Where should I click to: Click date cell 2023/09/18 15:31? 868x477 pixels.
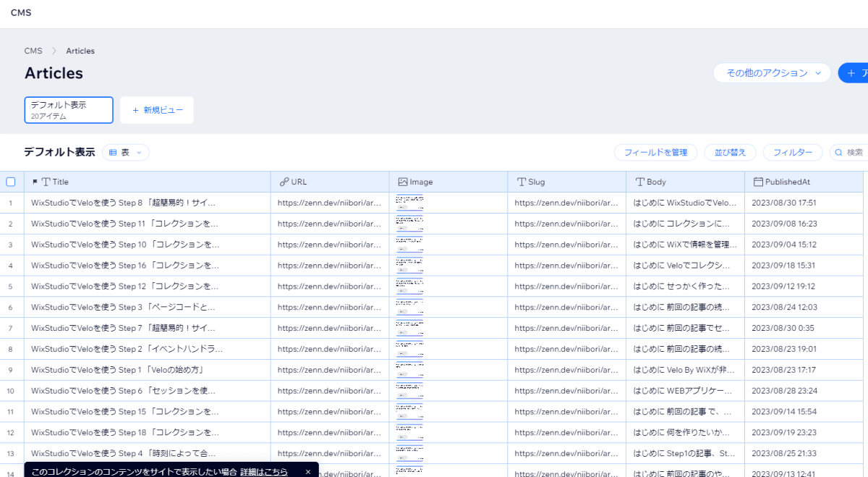(x=804, y=266)
